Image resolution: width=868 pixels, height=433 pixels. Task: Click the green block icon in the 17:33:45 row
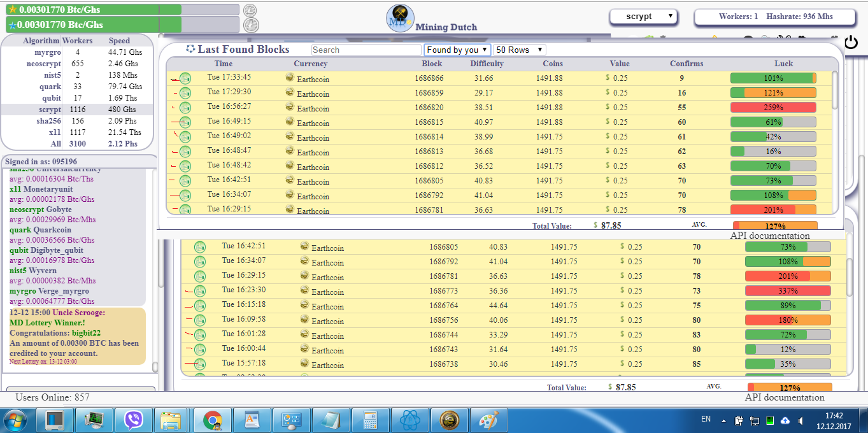(x=185, y=78)
